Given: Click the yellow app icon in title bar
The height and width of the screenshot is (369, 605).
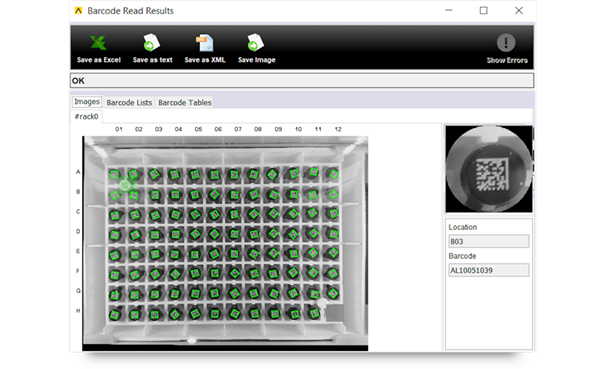Looking at the screenshot, I should (78, 11).
